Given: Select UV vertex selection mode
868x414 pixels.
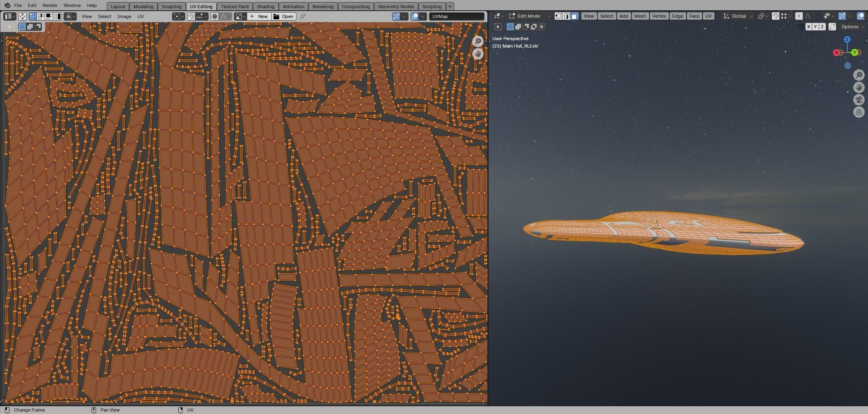Looking at the screenshot, I should (33, 16).
